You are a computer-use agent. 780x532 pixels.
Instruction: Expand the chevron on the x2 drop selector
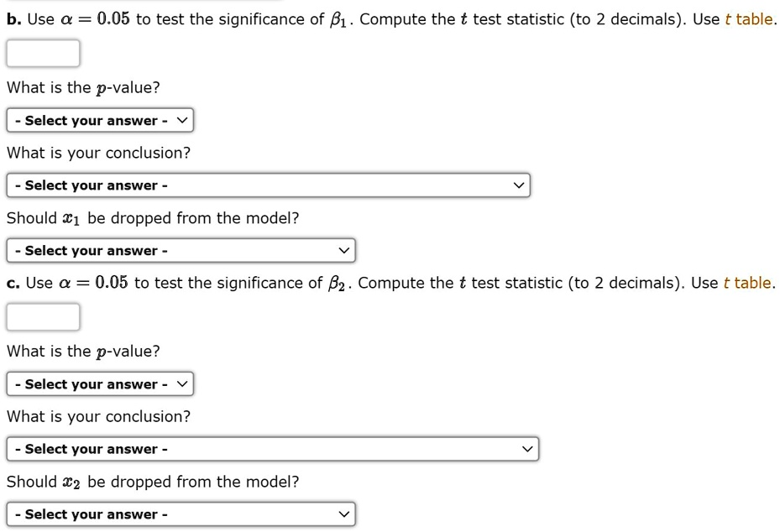pyautogui.click(x=344, y=514)
